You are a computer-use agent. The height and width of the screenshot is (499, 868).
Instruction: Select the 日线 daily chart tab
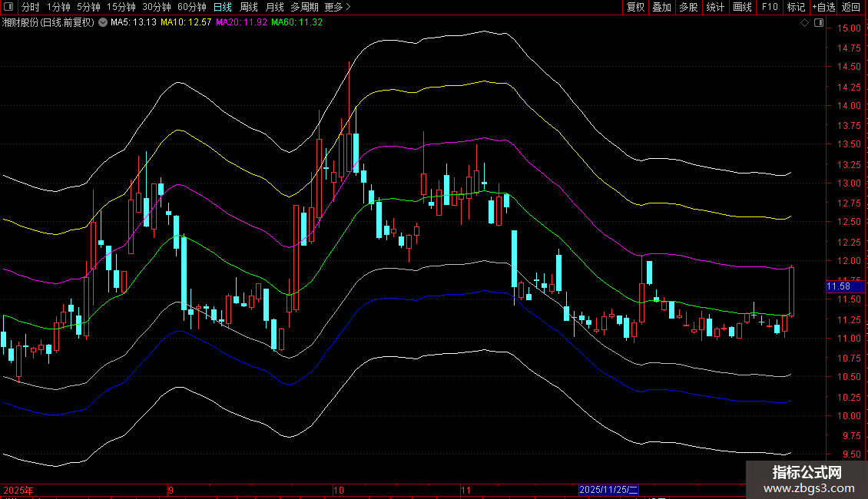[x=223, y=7]
